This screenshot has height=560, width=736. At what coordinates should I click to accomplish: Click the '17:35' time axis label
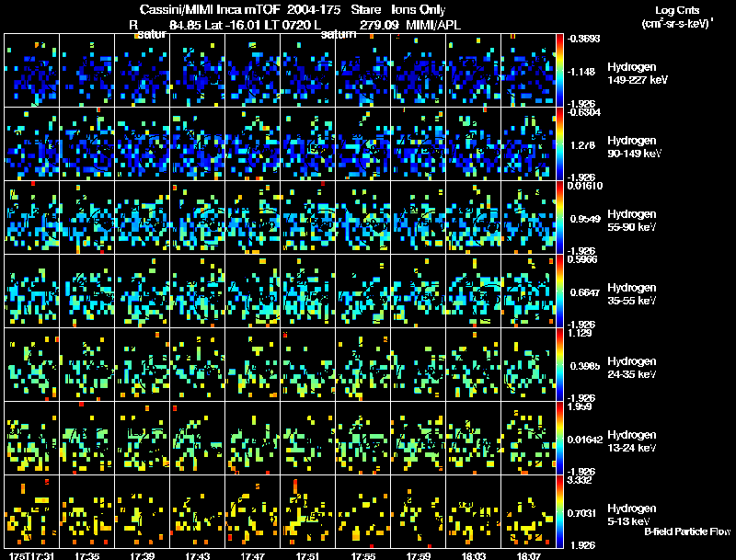point(86,555)
